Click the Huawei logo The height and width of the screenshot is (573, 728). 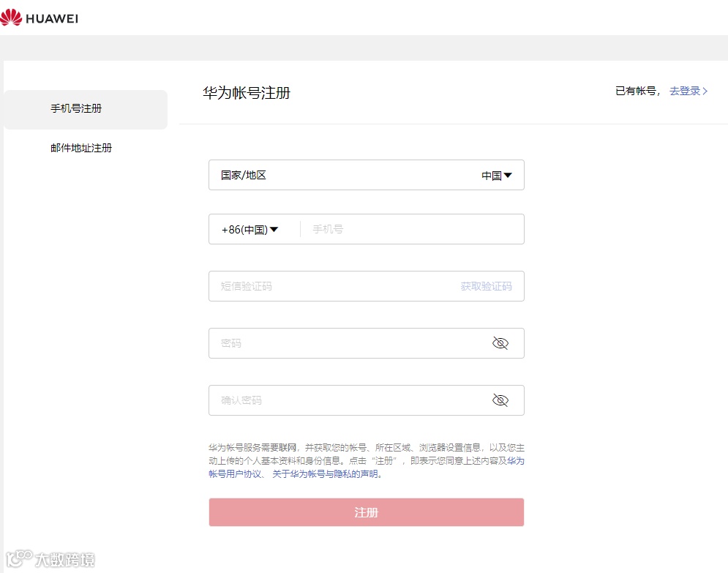point(42,18)
